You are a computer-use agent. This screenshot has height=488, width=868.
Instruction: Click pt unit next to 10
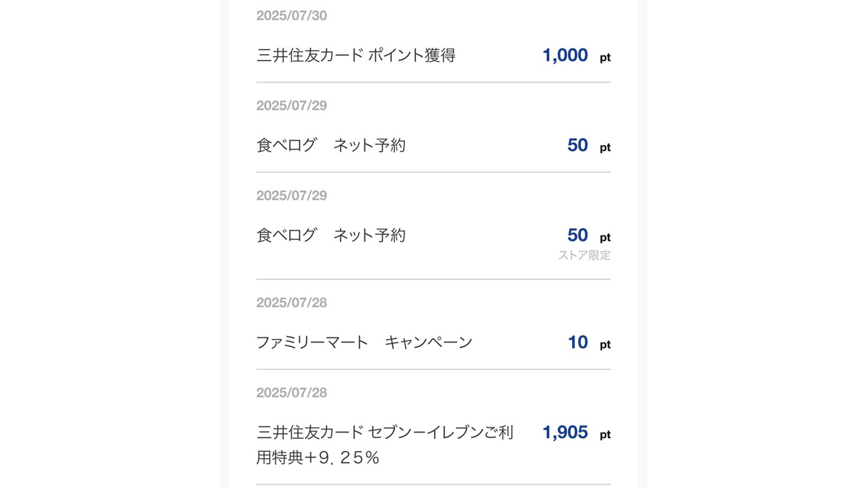(605, 345)
